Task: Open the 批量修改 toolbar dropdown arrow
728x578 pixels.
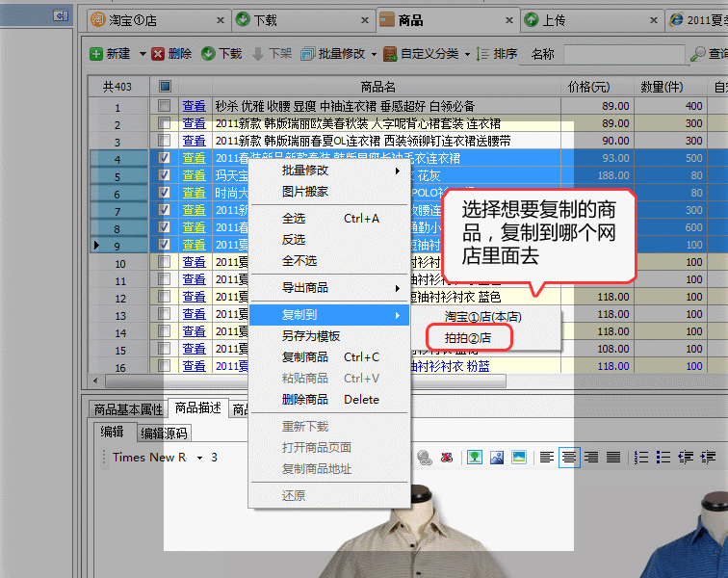Action: [375, 54]
